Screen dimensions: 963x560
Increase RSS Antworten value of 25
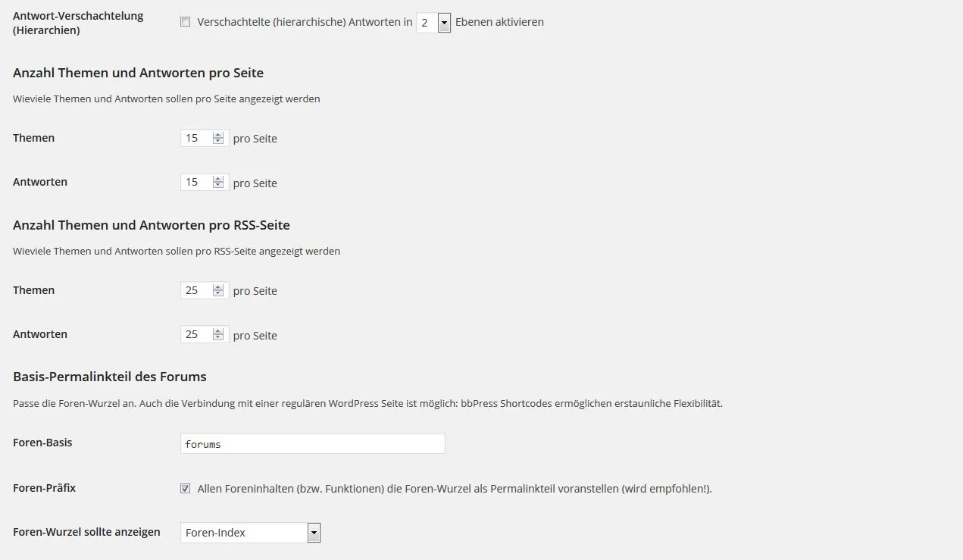[218, 331]
